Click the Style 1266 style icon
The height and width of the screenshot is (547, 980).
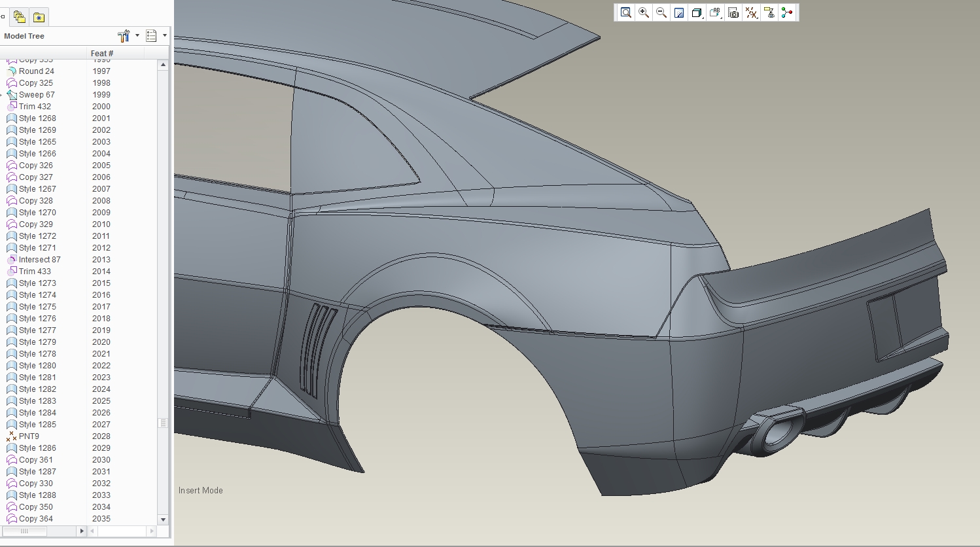(12, 154)
